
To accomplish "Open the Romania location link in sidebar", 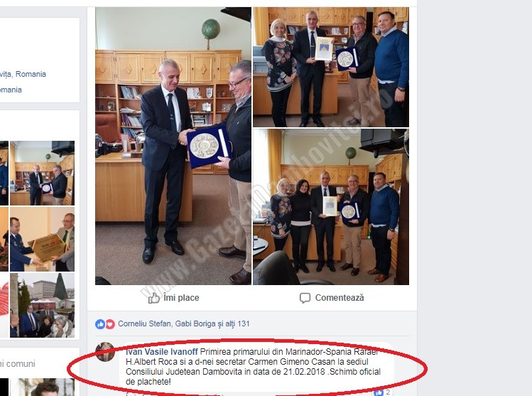I will (x=23, y=74).
